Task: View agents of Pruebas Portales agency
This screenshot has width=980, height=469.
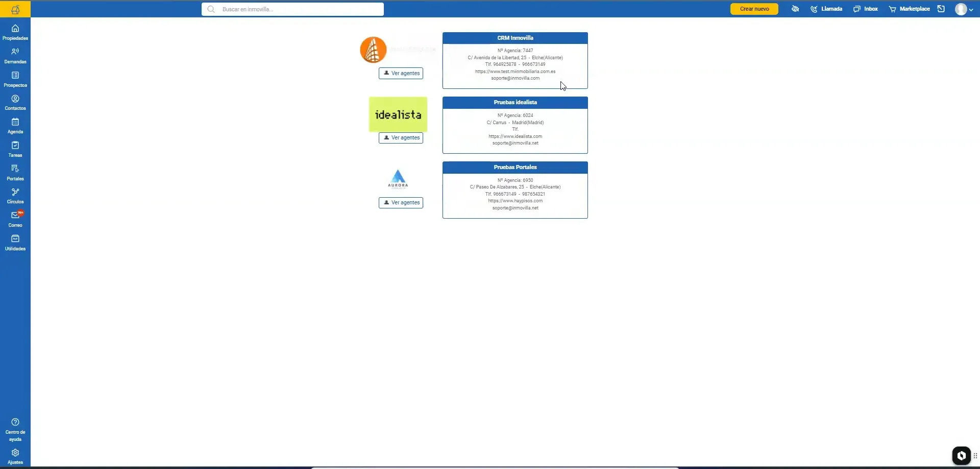Action: [401, 203]
